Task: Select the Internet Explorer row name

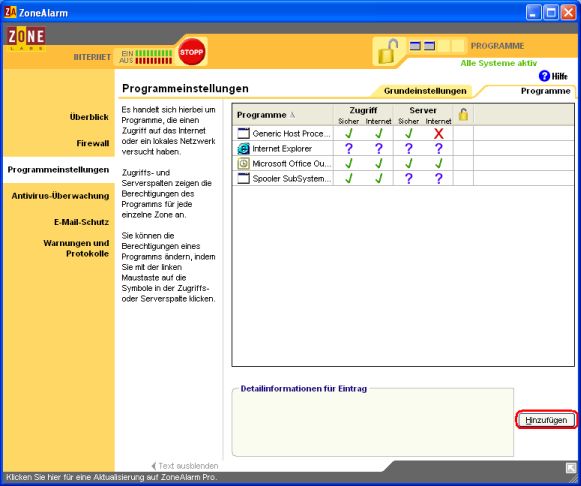Action: tap(282, 149)
